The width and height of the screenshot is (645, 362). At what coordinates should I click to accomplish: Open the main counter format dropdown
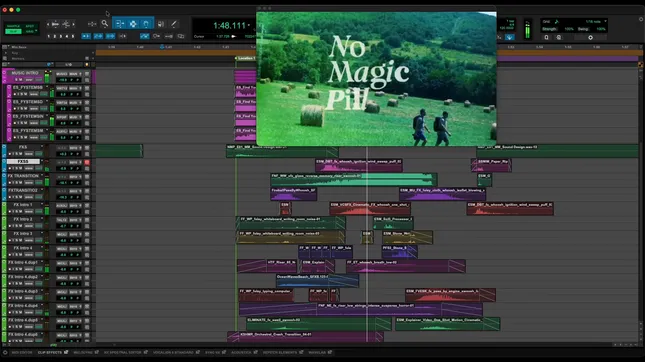tap(249, 26)
